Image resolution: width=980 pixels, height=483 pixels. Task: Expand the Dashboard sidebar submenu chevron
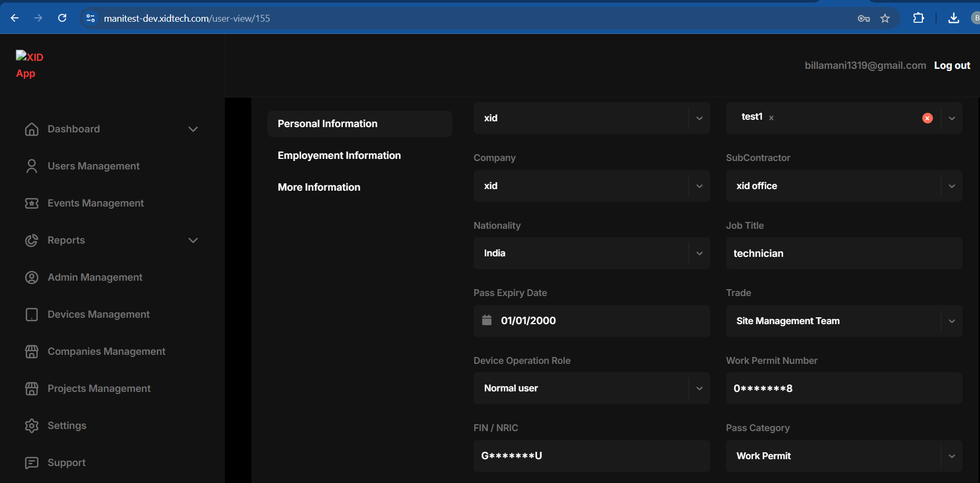(193, 129)
